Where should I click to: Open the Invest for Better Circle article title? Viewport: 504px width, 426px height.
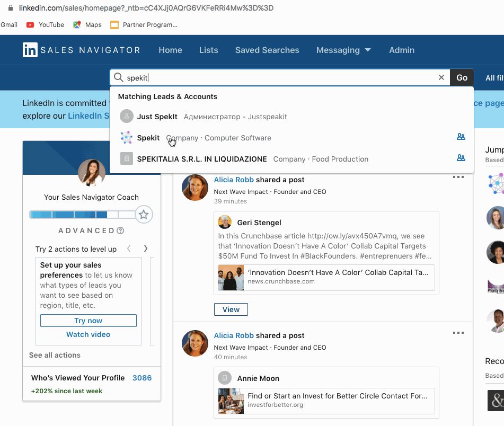click(x=338, y=395)
